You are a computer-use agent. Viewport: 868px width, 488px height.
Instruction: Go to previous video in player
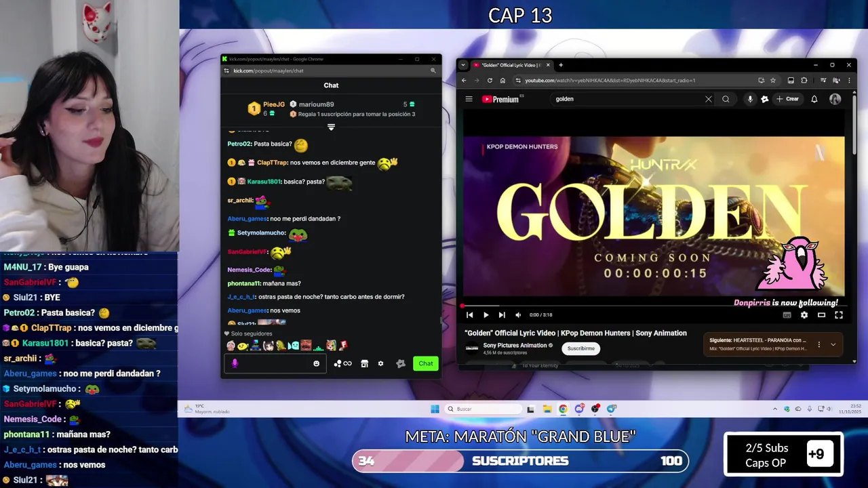469,314
